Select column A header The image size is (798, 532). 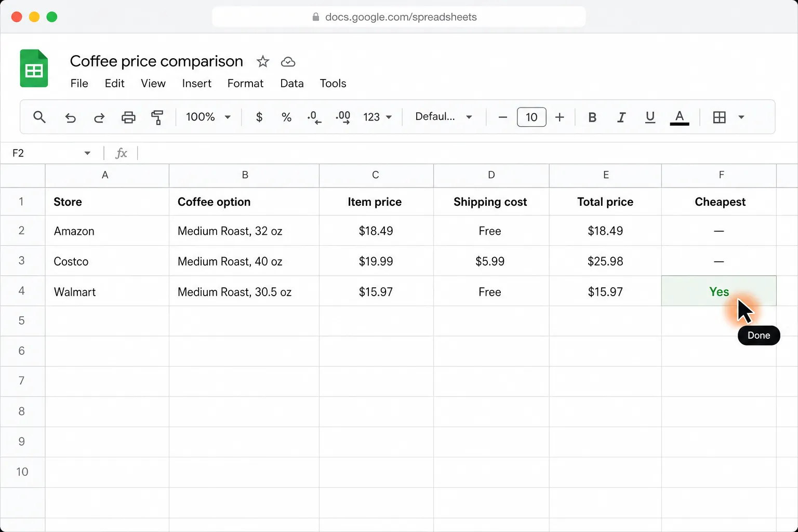pyautogui.click(x=107, y=176)
